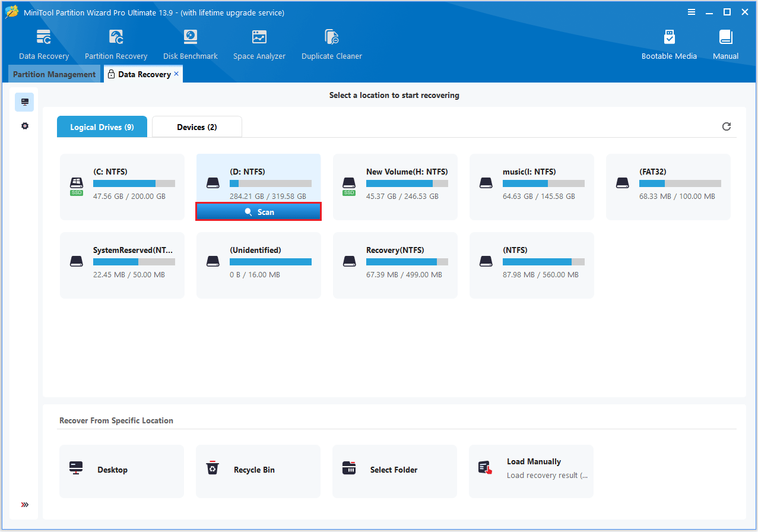This screenshot has height=532, width=758.
Task: Select the music (I: NTFS) drive
Action: (532, 187)
